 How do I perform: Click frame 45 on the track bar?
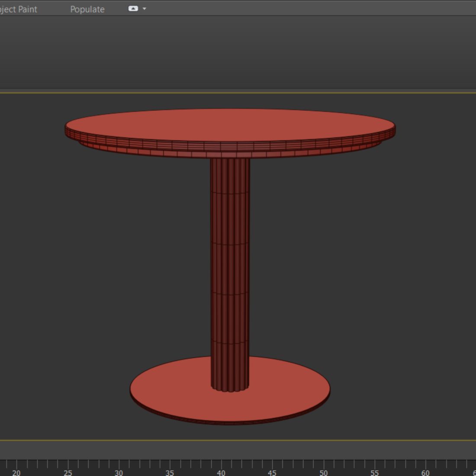pos(272,473)
